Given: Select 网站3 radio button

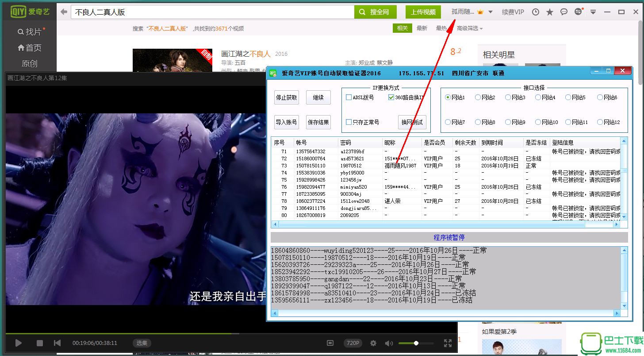Looking at the screenshot, I should click(508, 97).
